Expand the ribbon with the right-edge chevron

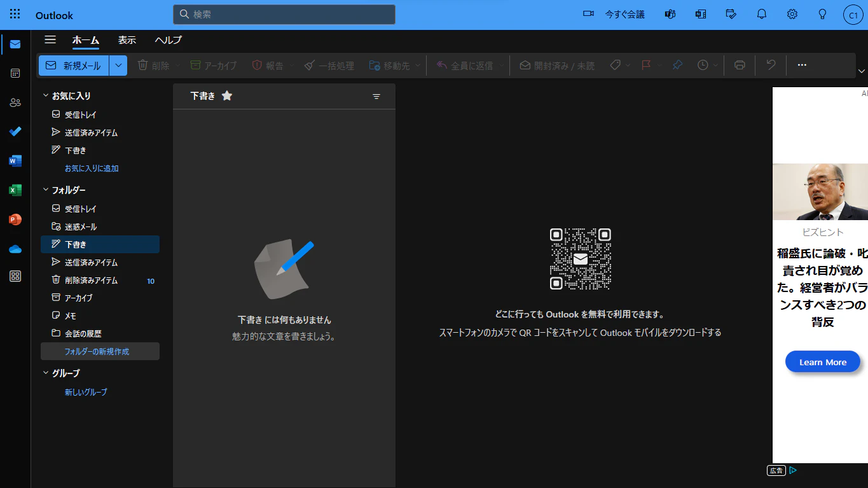pyautogui.click(x=862, y=71)
